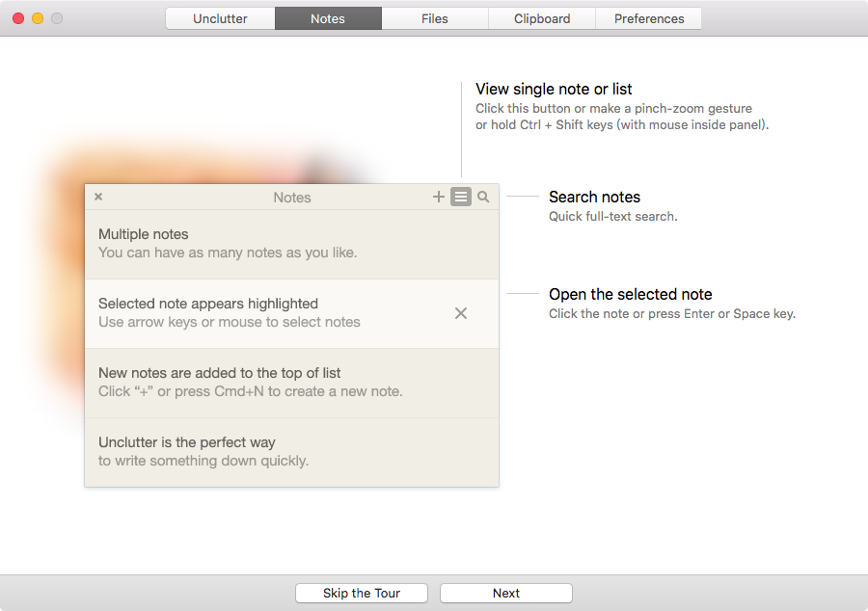
Task: Click the Skip the Tour button
Action: pos(362,594)
